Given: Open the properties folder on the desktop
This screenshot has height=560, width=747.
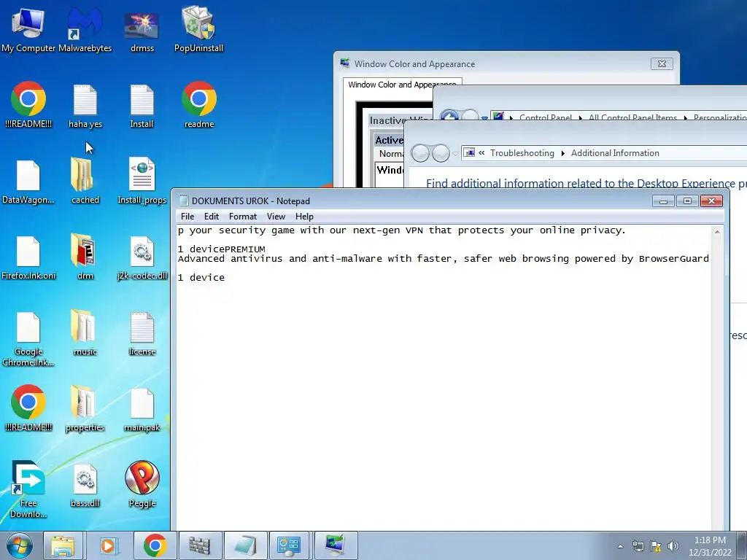Looking at the screenshot, I should (85, 410).
